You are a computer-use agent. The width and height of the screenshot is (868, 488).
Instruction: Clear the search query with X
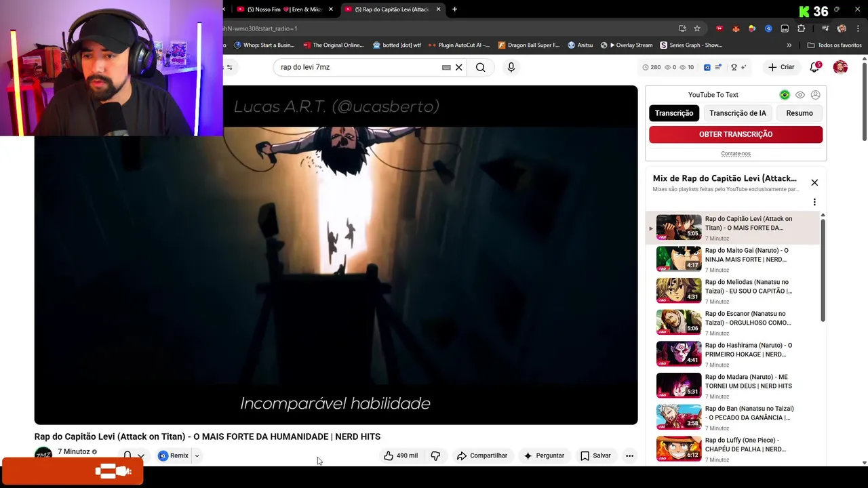[458, 67]
